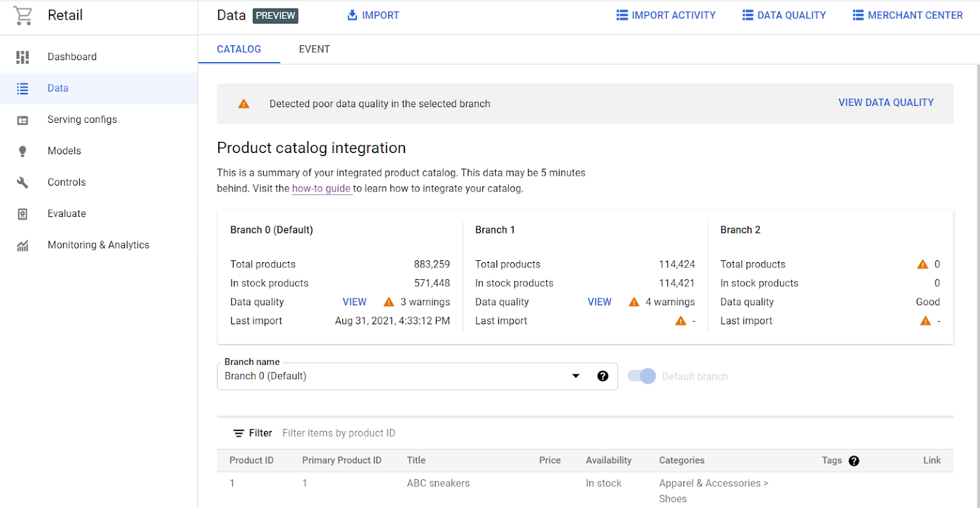
Task: Click the Branch 2 card heading
Action: (x=740, y=230)
